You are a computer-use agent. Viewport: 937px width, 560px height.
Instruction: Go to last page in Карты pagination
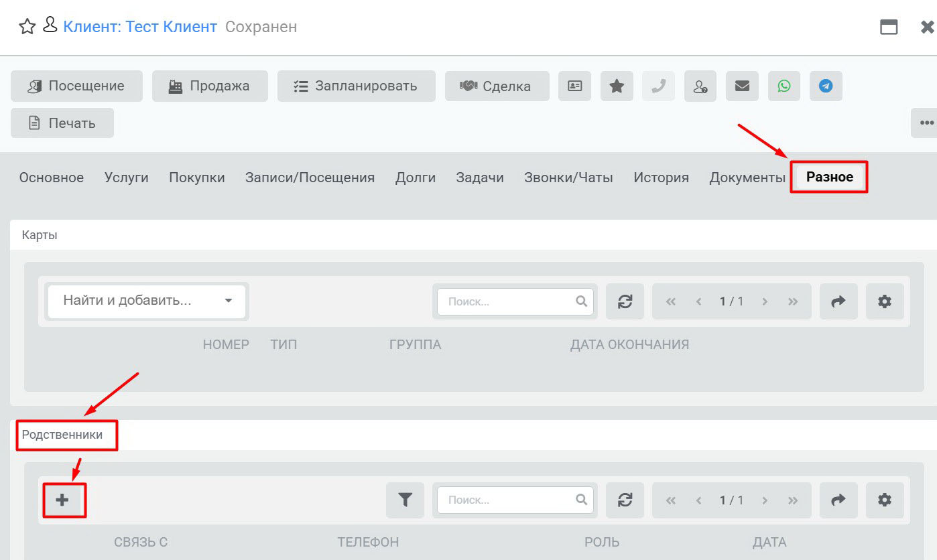[793, 301]
